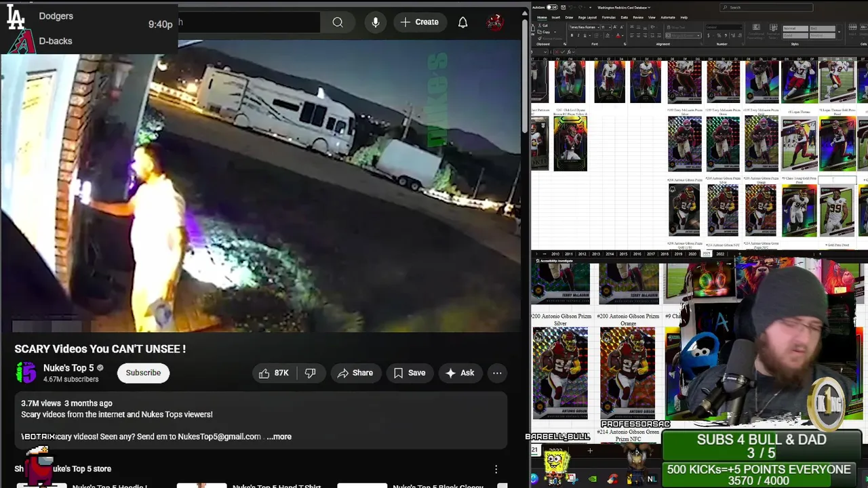The height and width of the screenshot is (488, 868).
Task: Select the 2015 sheet tab
Action: pos(623,254)
